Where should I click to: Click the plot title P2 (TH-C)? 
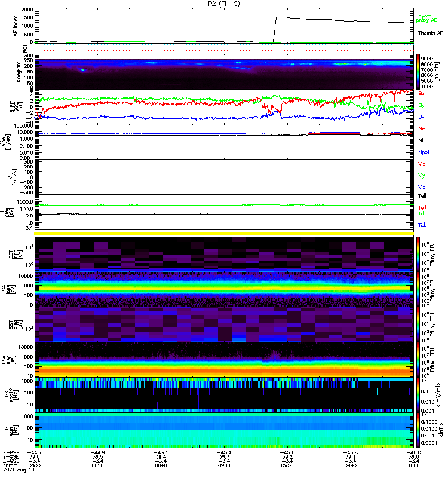click(224, 4)
